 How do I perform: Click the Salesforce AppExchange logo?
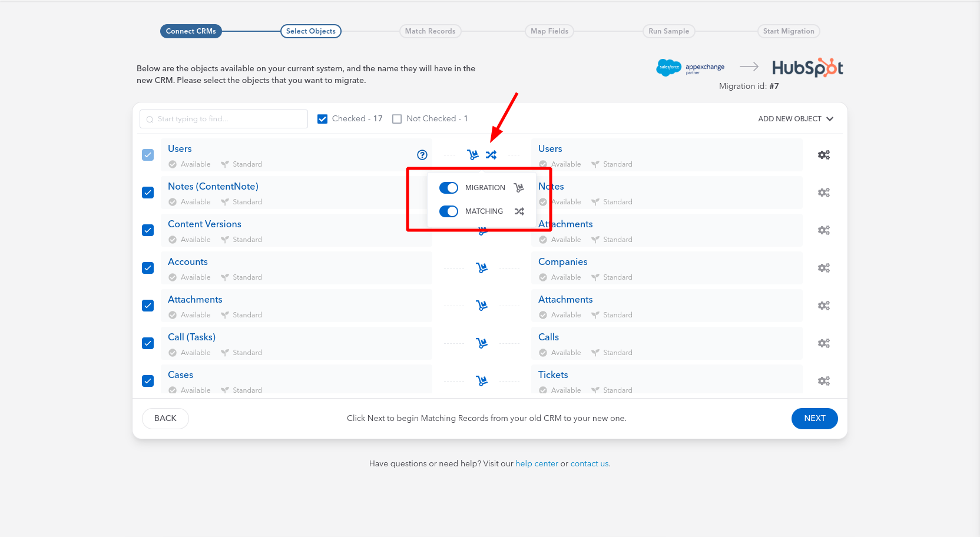click(x=690, y=68)
